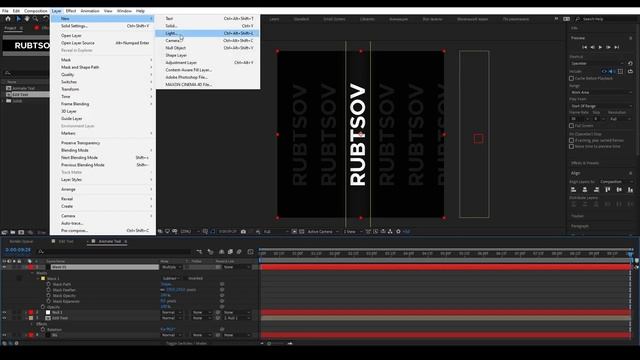Open the Play From dropdown
This screenshot has width=640, height=360.
[x=601, y=106]
